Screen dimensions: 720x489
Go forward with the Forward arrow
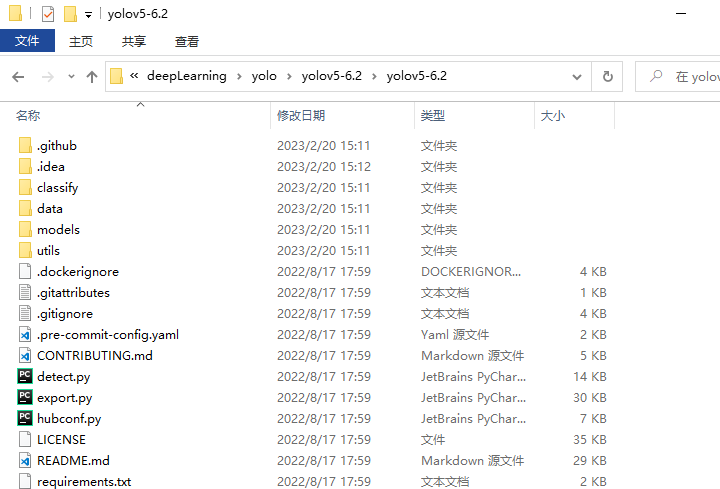(48, 77)
